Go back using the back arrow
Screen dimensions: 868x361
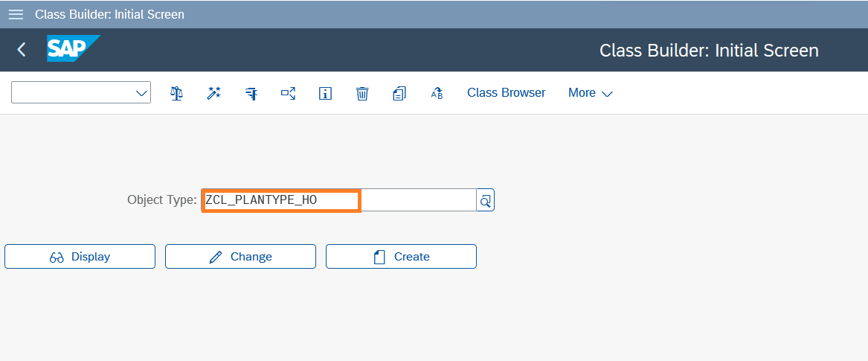click(22, 50)
